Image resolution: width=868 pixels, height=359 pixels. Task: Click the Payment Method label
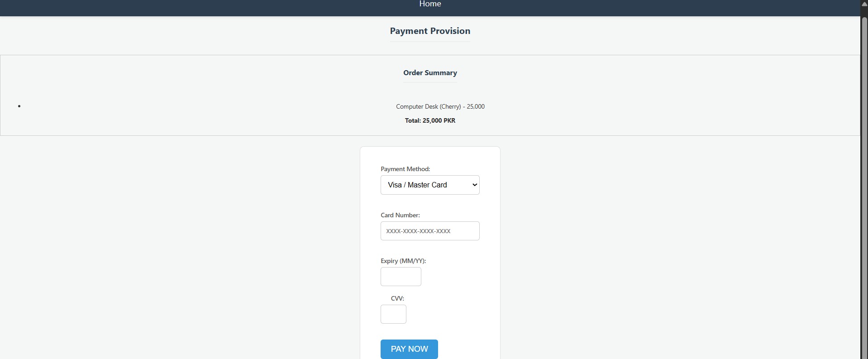[x=405, y=169]
